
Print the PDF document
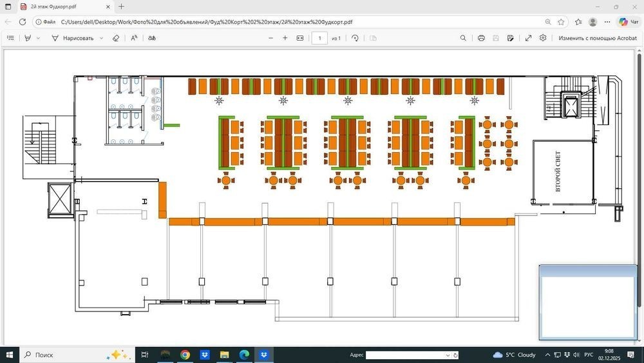tap(481, 38)
